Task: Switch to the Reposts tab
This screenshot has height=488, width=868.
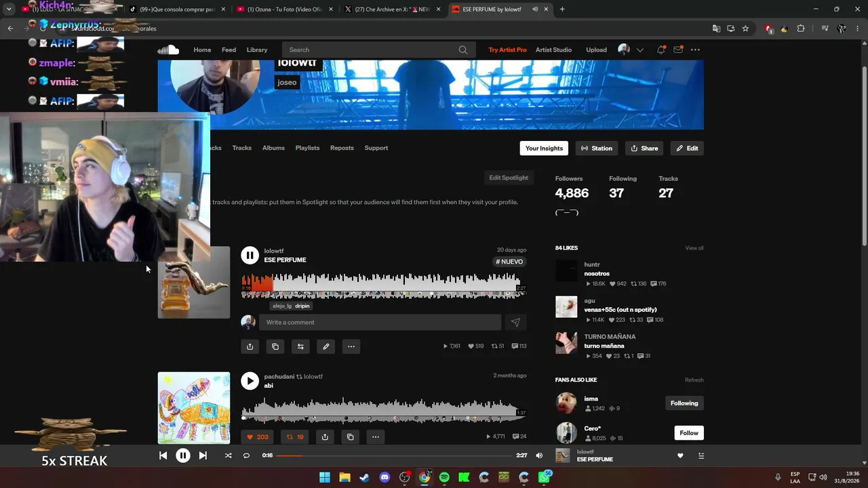Action: (x=342, y=148)
